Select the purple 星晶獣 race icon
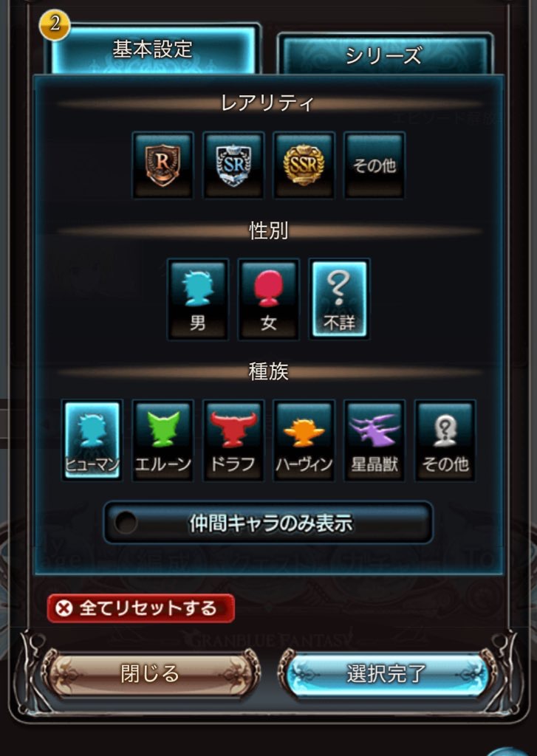The image size is (537, 756). pos(374,440)
